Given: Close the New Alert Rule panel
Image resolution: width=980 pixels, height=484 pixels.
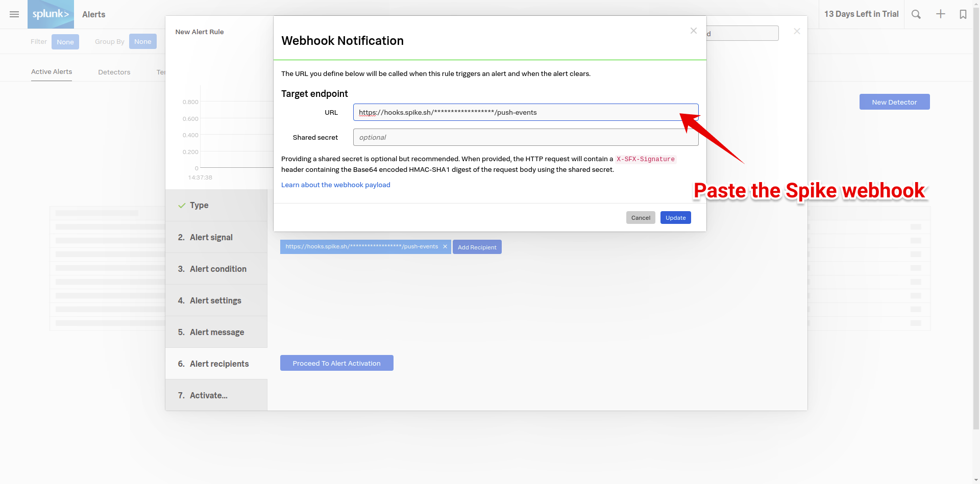Looking at the screenshot, I should click(797, 31).
